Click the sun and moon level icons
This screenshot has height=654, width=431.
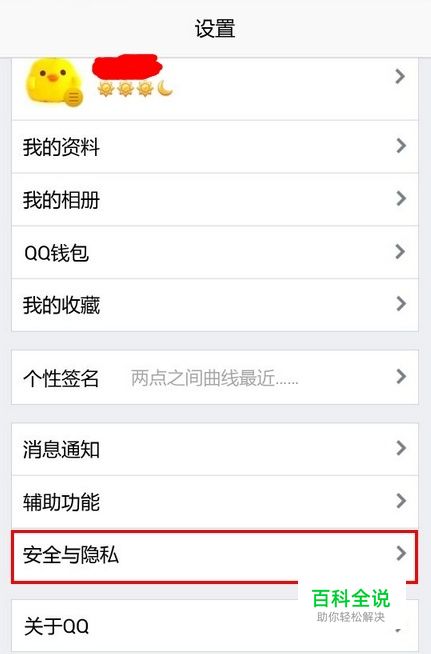pos(135,89)
